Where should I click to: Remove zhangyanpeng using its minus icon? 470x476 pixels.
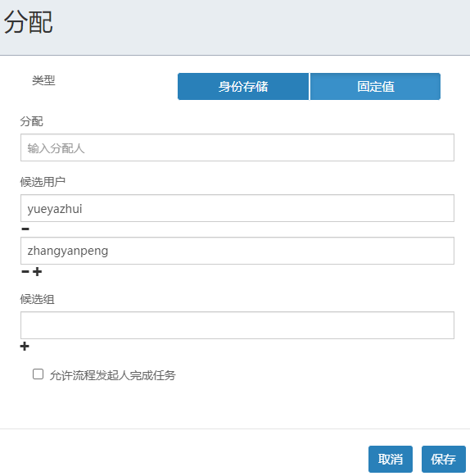(25, 271)
